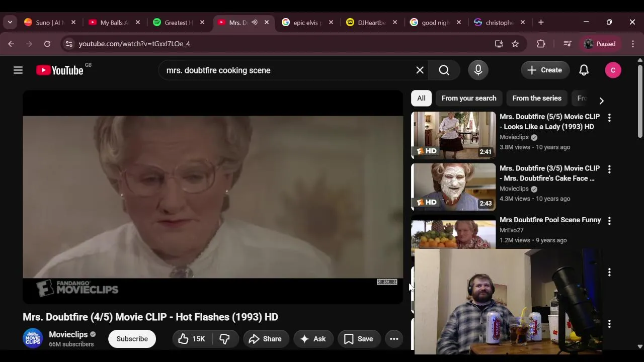Open the Movieclips channel name link
Viewport: 644px width, 362px height.
68,334
